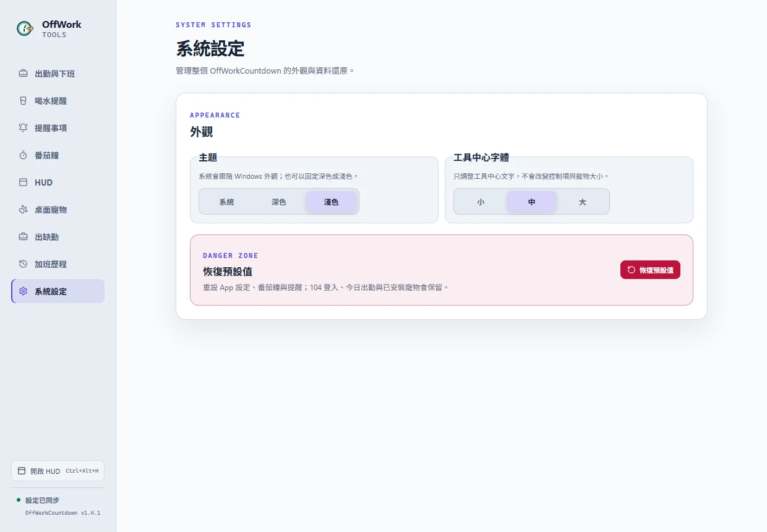Open the 出缺勤 page
This screenshot has width=767, height=532.
(58, 237)
